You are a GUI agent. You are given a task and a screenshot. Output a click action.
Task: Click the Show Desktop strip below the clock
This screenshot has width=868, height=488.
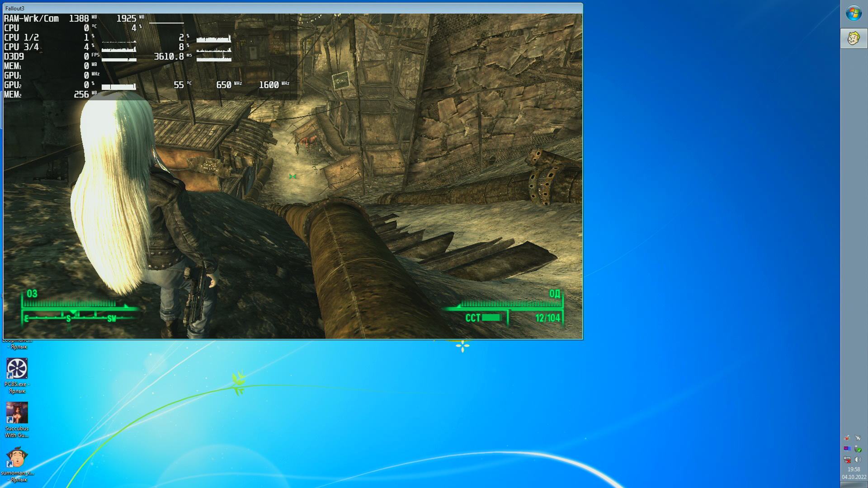tap(854, 484)
